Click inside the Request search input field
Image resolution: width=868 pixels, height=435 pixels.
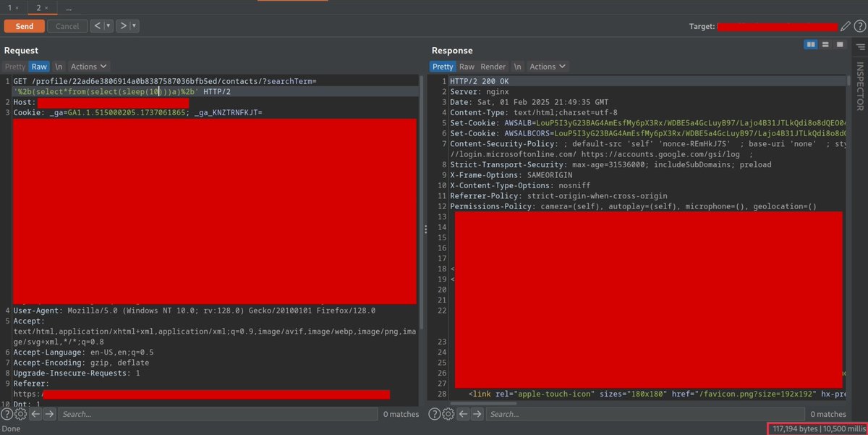click(x=181, y=414)
